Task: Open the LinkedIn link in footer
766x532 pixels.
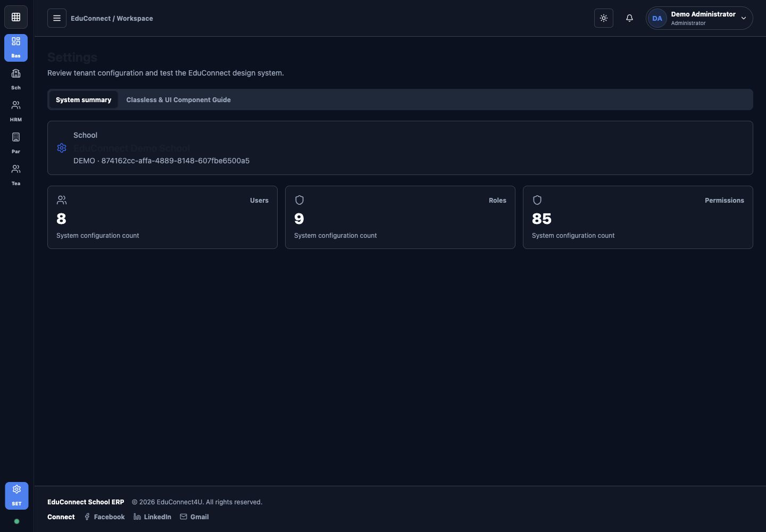Action: [x=152, y=517]
